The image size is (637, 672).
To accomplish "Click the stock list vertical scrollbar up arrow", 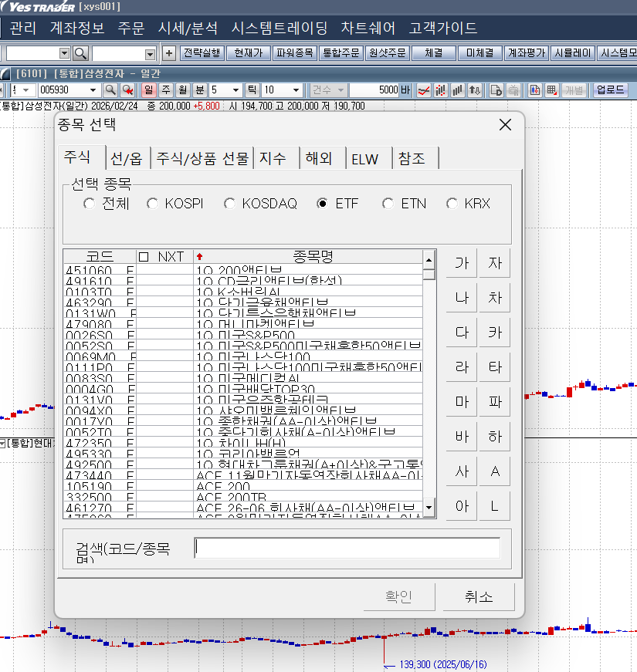I will point(429,257).
